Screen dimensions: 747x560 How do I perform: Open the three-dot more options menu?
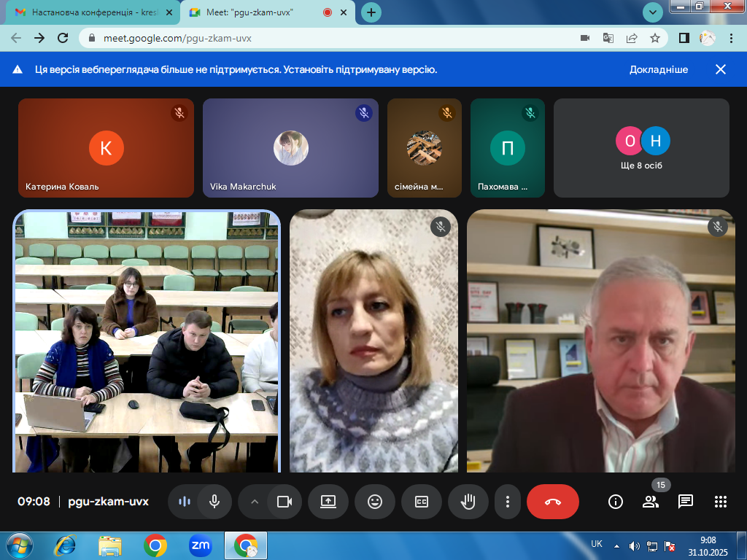pos(508,502)
